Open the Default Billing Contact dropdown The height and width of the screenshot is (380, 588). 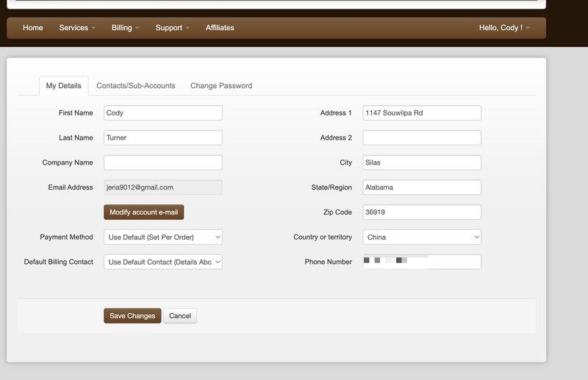[x=162, y=262]
